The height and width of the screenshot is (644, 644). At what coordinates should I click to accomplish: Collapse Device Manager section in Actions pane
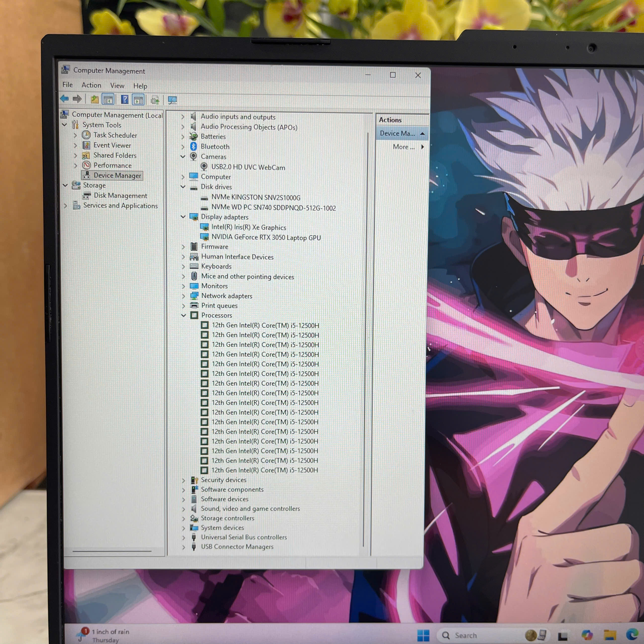click(x=422, y=134)
